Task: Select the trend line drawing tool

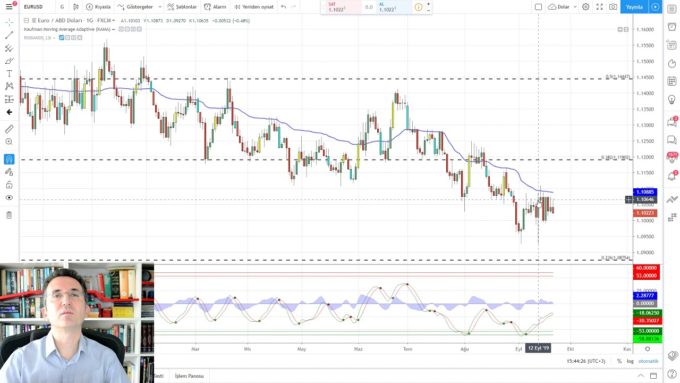Action: [x=9, y=35]
